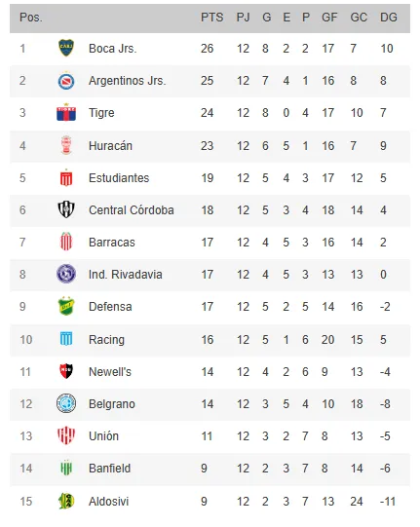The width and height of the screenshot is (420, 527).
Task: Click the Racing light blue shield
Action: point(66,339)
